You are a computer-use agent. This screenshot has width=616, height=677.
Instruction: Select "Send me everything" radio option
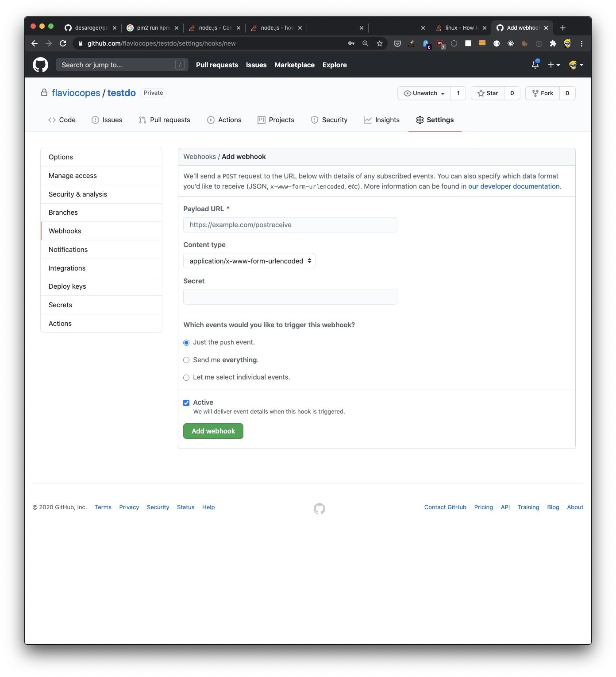coord(186,360)
